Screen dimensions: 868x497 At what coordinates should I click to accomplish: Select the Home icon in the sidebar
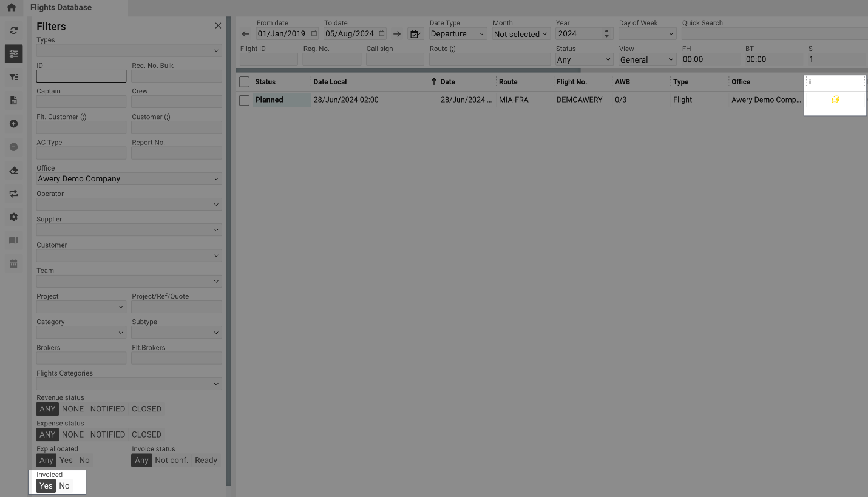click(x=13, y=7)
